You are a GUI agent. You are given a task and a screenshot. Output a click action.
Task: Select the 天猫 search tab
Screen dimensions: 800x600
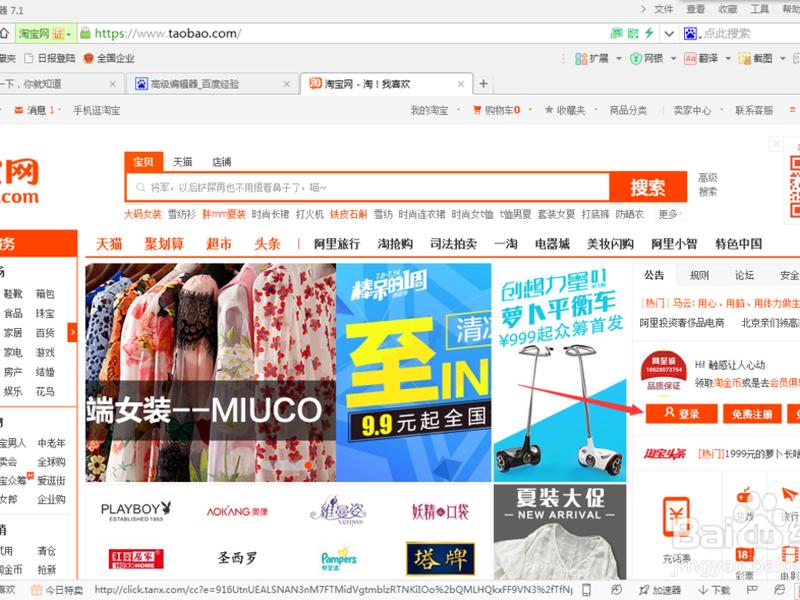182,162
